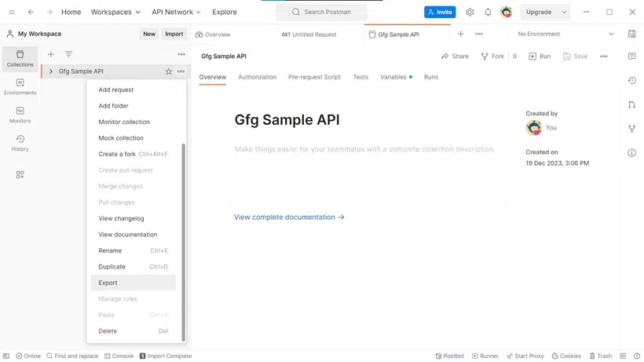The height and width of the screenshot is (362, 644).
Task: Select View changelog menu entry
Action: point(133,218)
